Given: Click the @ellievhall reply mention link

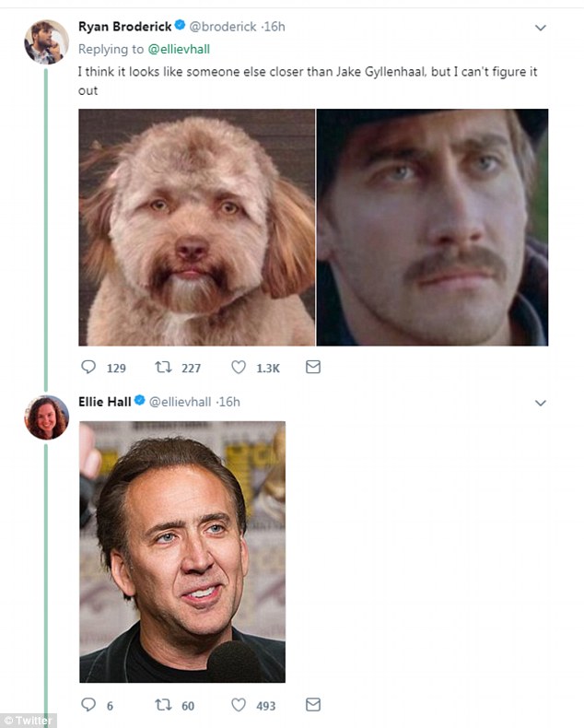Looking at the screenshot, I should 180,49.
